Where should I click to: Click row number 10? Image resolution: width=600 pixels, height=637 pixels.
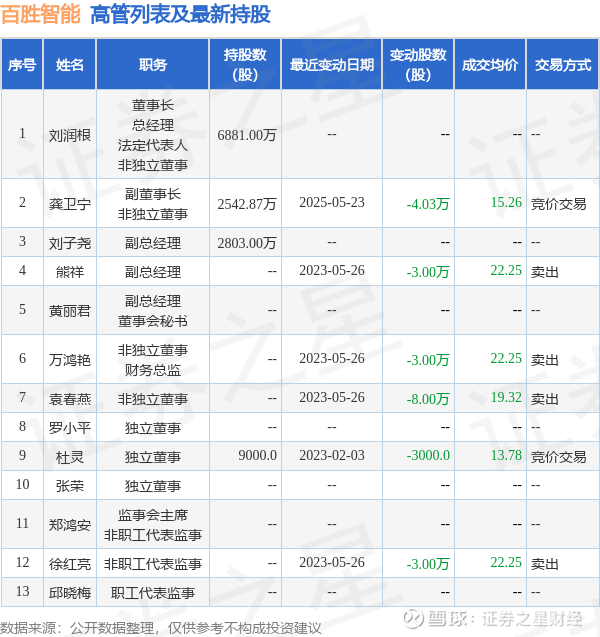coord(22,484)
